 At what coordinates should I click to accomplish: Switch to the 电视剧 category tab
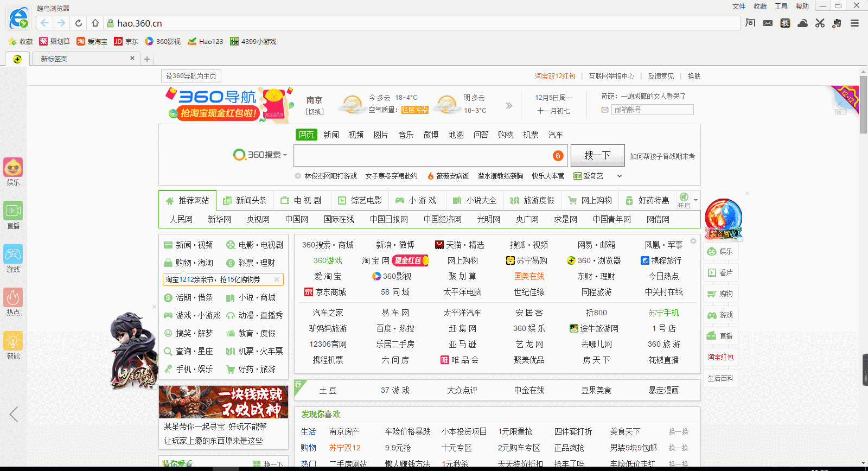tap(301, 200)
